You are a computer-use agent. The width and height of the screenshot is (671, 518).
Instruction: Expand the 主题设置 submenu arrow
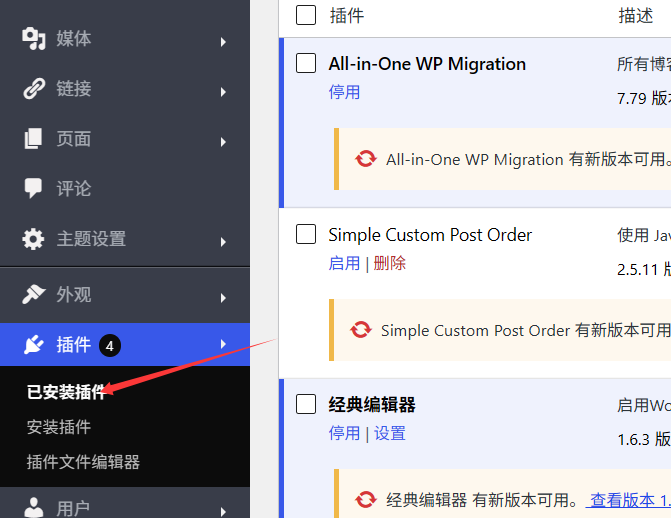click(223, 242)
